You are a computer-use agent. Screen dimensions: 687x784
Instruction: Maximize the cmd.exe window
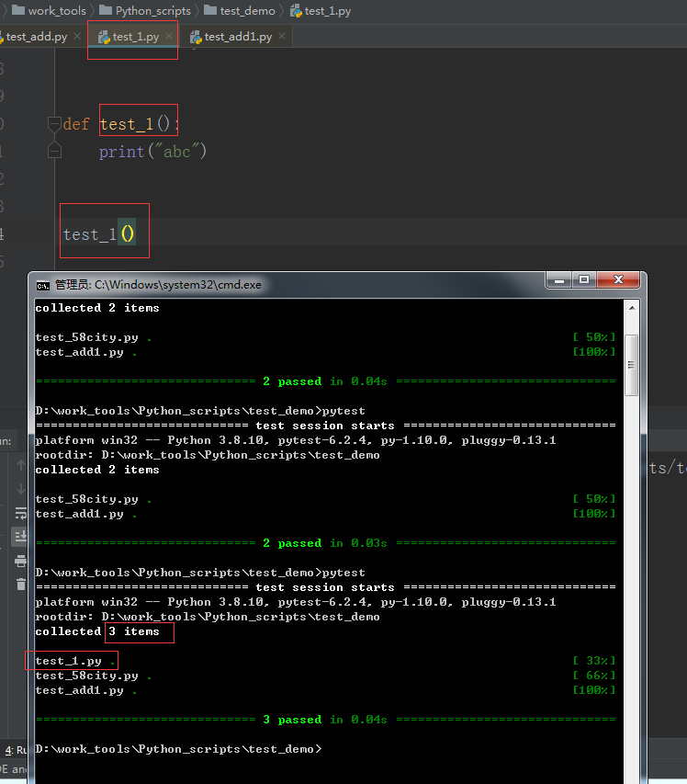point(584,280)
